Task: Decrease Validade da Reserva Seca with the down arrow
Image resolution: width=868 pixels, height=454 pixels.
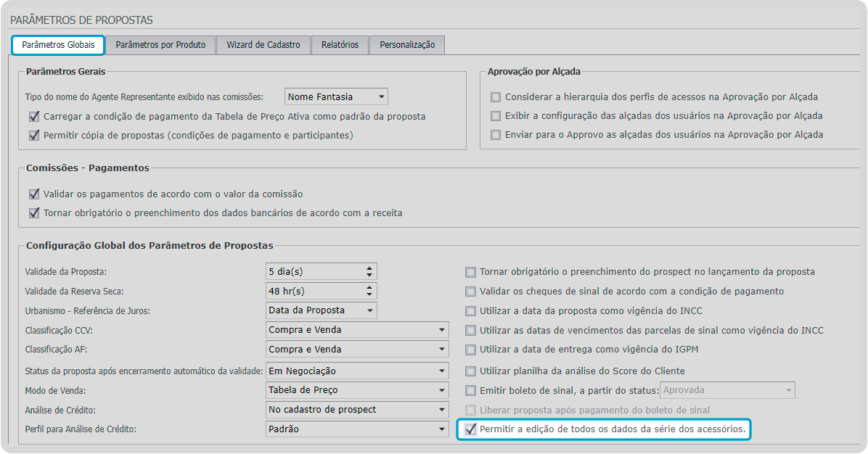Action: pos(370,294)
